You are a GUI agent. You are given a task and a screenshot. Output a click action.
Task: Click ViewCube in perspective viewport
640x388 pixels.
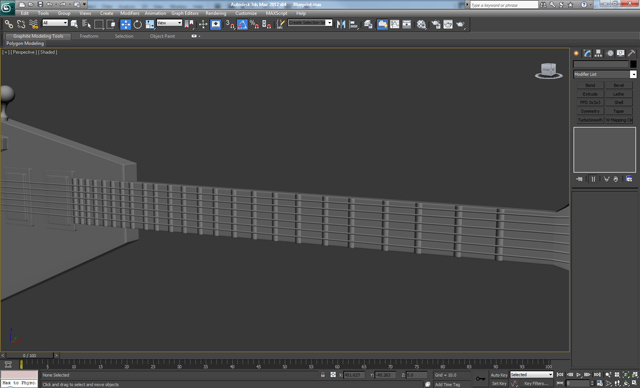pyautogui.click(x=548, y=71)
